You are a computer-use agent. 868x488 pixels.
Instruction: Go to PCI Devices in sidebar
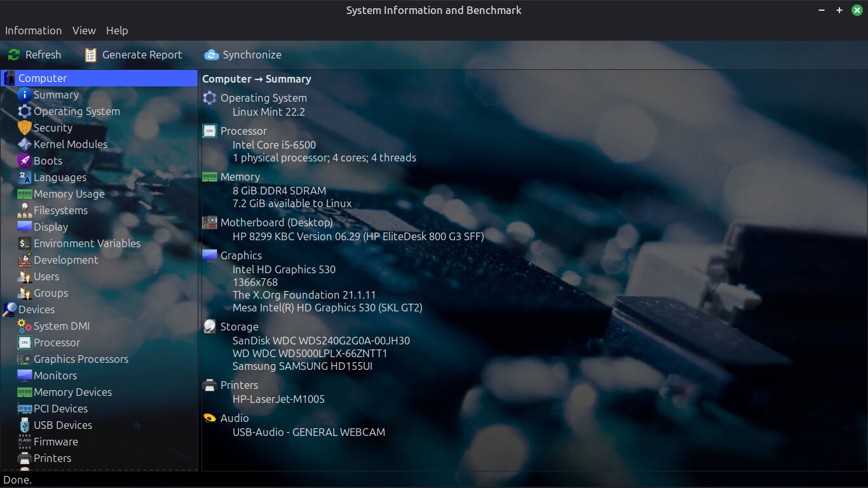[x=60, y=409]
